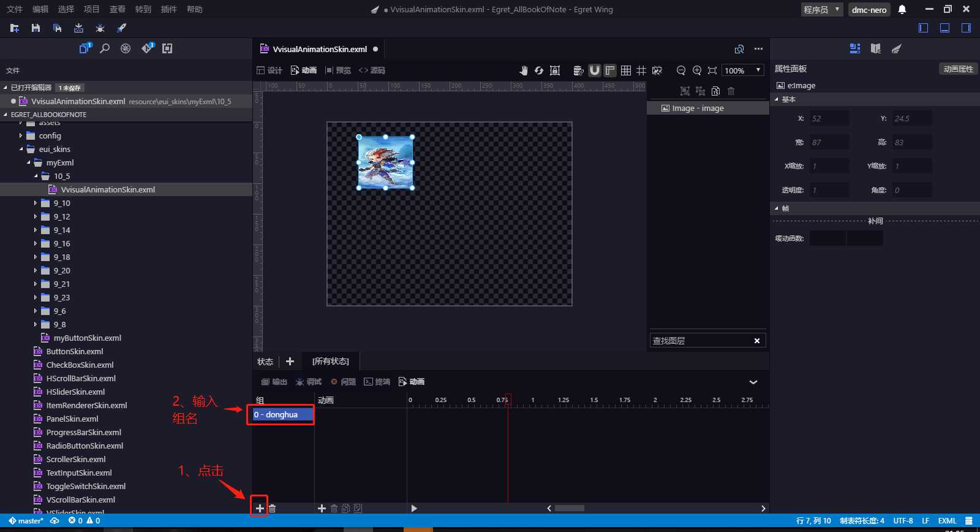The height and width of the screenshot is (532, 980).
Task: Expand the 9_10 folder
Action: pyautogui.click(x=36, y=203)
